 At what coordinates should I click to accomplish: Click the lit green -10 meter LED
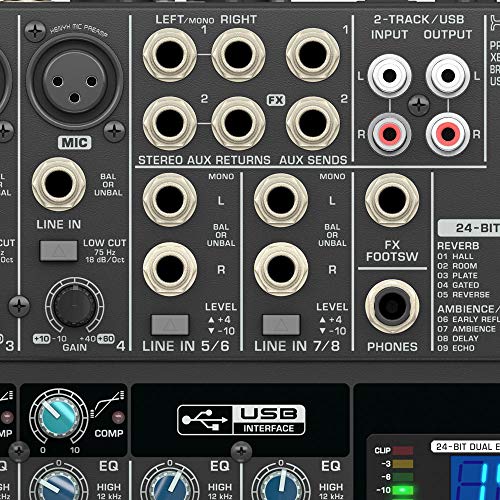click(x=403, y=490)
